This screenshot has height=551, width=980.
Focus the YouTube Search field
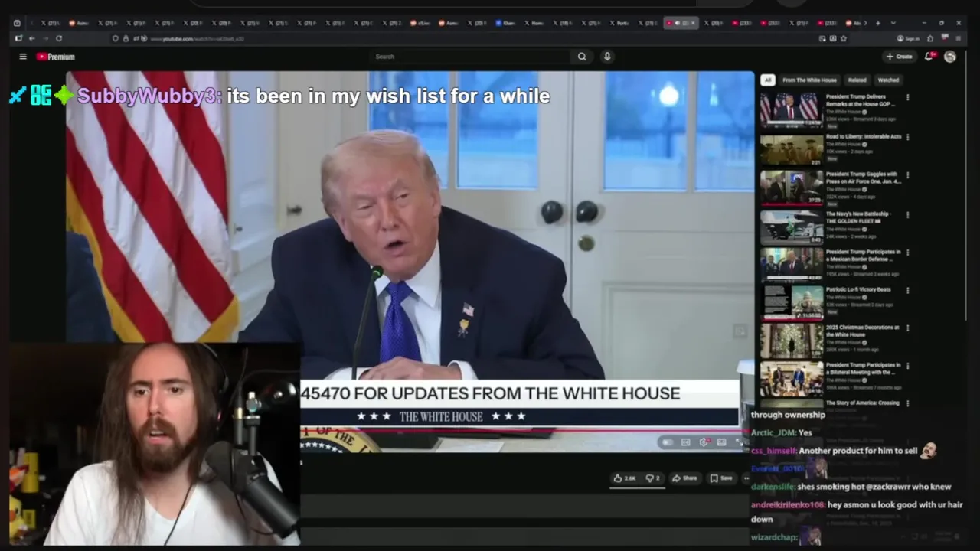point(471,57)
